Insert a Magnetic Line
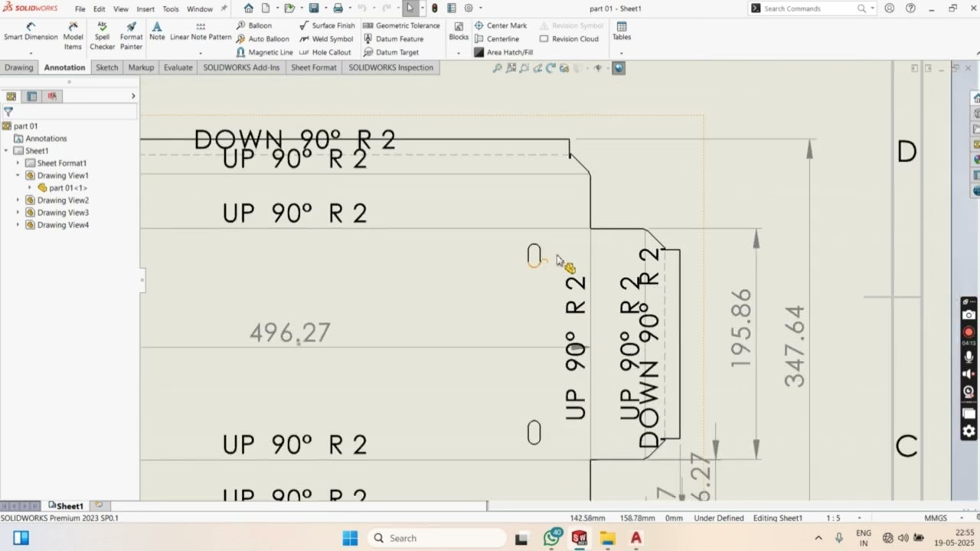Image resolution: width=980 pixels, height=551 pixels. (264, 53)
